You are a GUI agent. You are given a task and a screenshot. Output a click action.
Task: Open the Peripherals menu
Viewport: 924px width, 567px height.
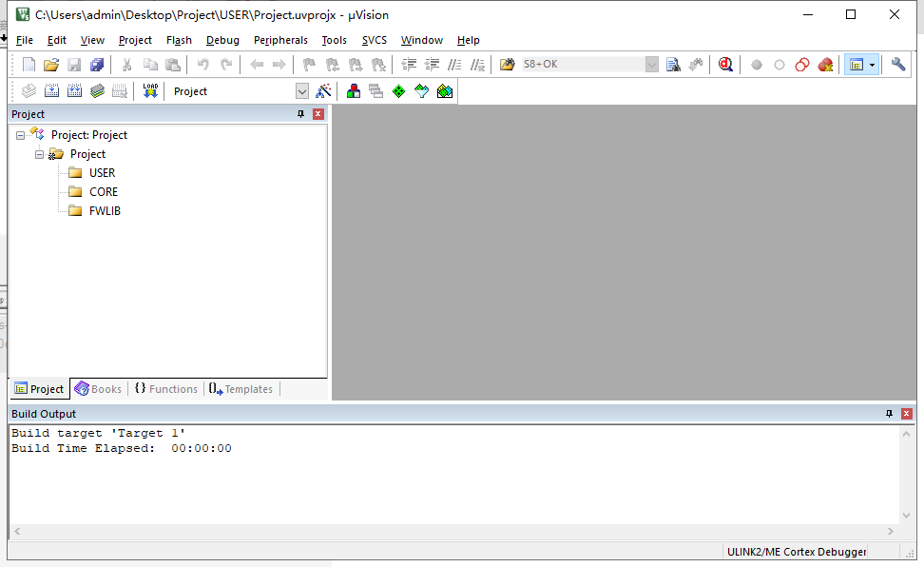280,40
